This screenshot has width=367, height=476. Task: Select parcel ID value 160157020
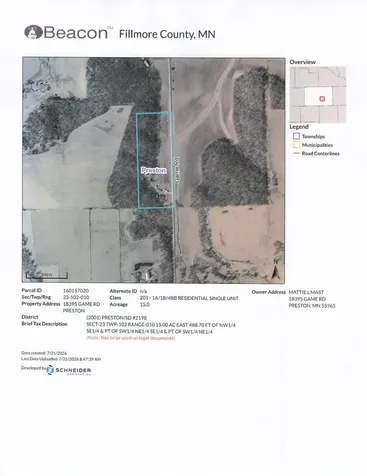[76, 291]
